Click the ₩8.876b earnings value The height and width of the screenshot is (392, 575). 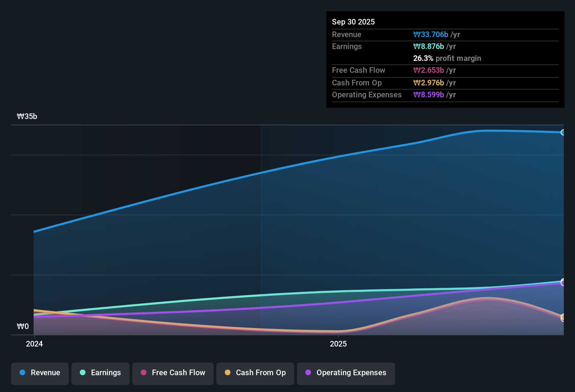click(x=429, y=46)
